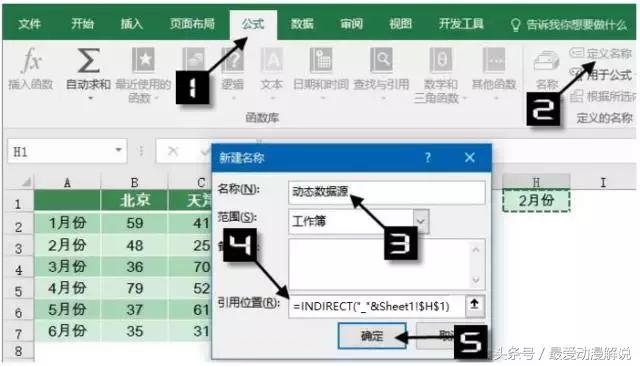Click in the comment text area
Image resolution: width=640 pixels, height=366 pixels.
coord(379,264)
